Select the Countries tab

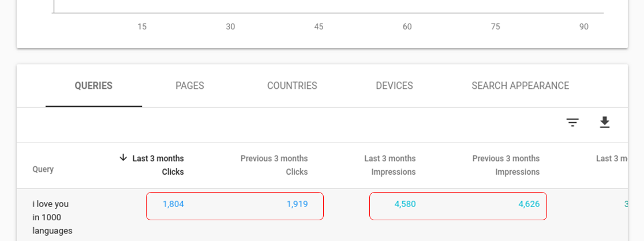[x=292, y=86]
